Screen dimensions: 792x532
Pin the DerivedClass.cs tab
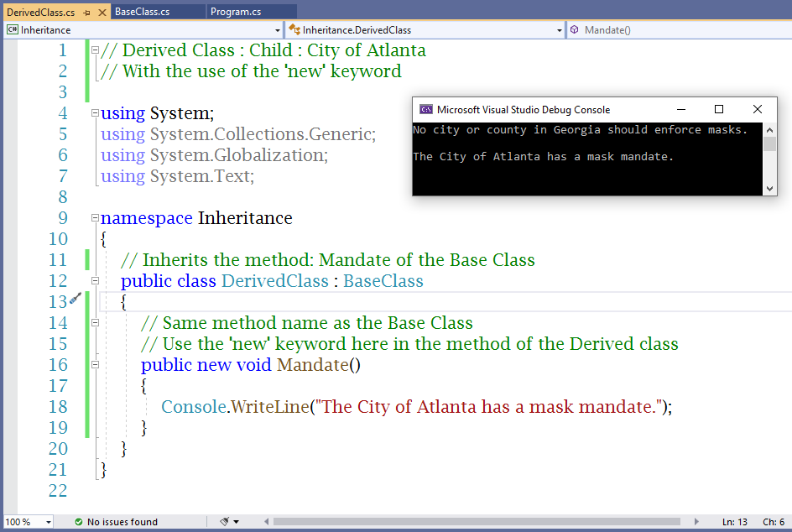click(87, 13)
